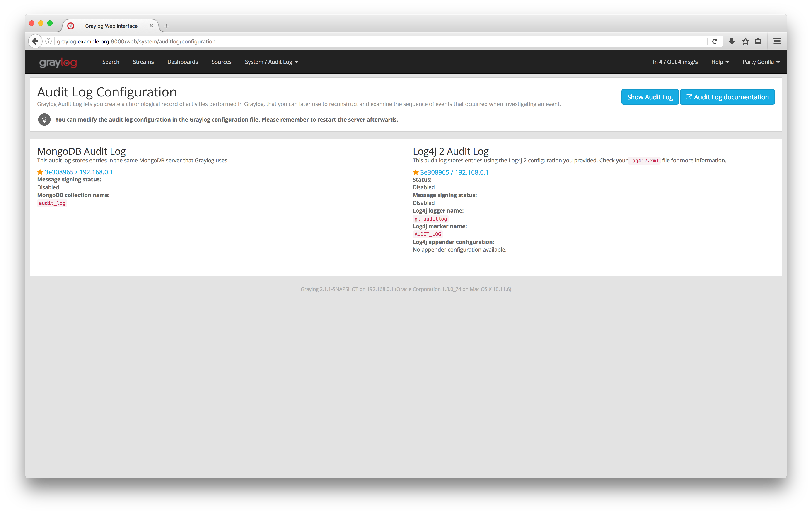Open a new browser tab
The width and height of the screenshot is (812, 514).
(166, 26)
